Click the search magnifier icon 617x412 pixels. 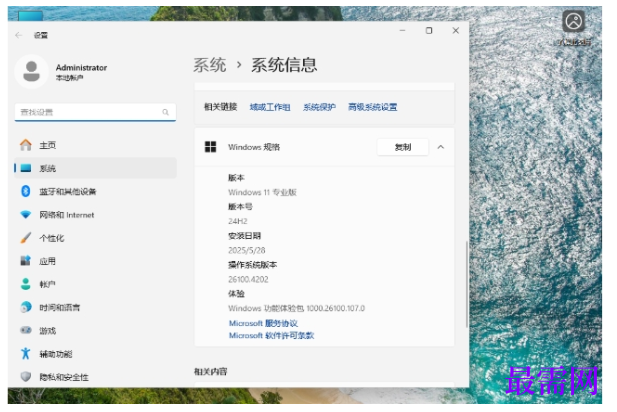[x=166, y=112]
